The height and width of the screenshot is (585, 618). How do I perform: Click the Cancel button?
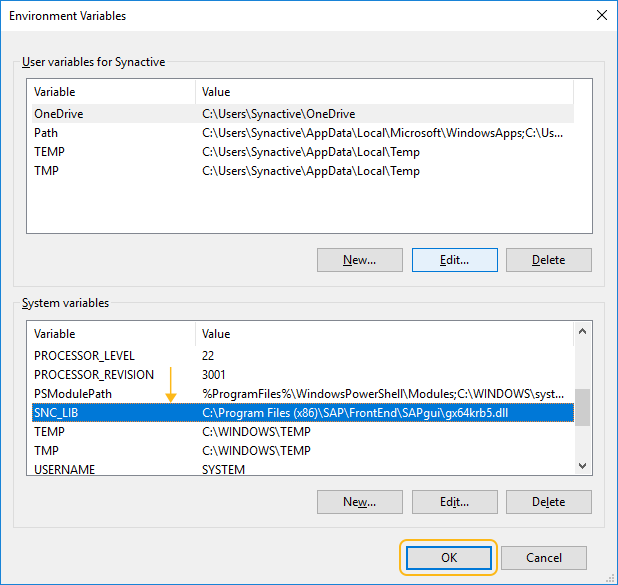click(x=544, y=558)
